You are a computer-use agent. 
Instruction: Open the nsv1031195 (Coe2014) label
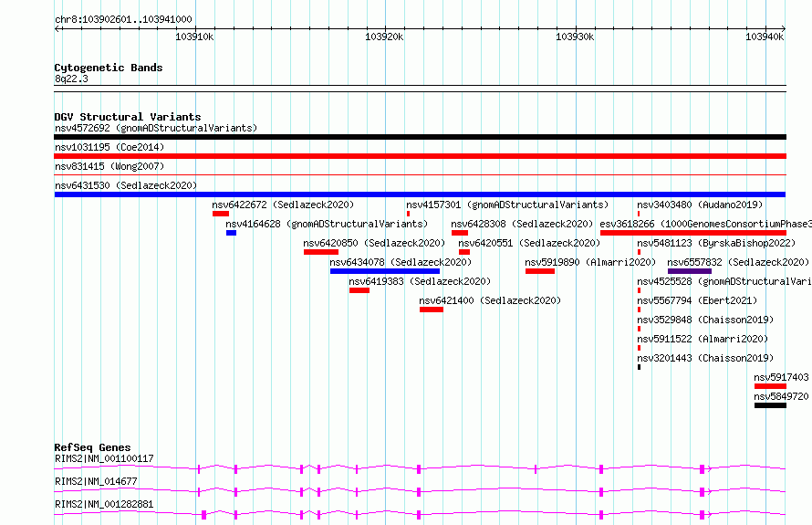click(109, 147)
